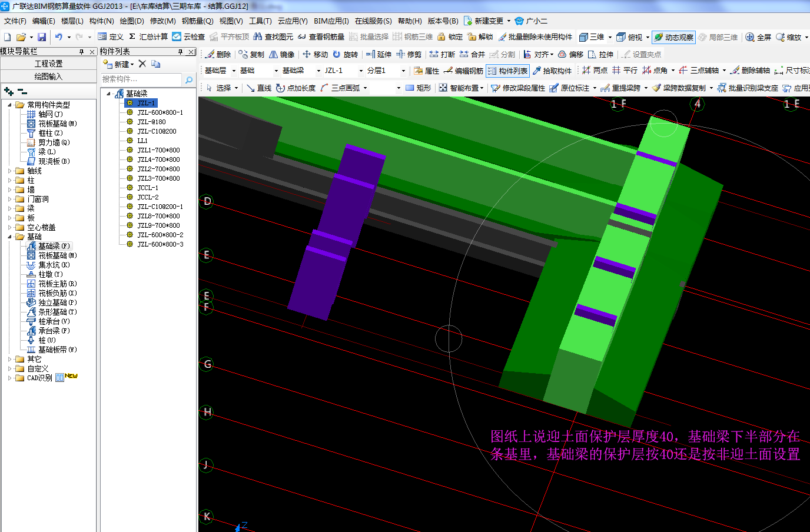This screenshot has height=532, width=810.
Task: Open 查找图元 find element
Action: [x=273, y=36]
